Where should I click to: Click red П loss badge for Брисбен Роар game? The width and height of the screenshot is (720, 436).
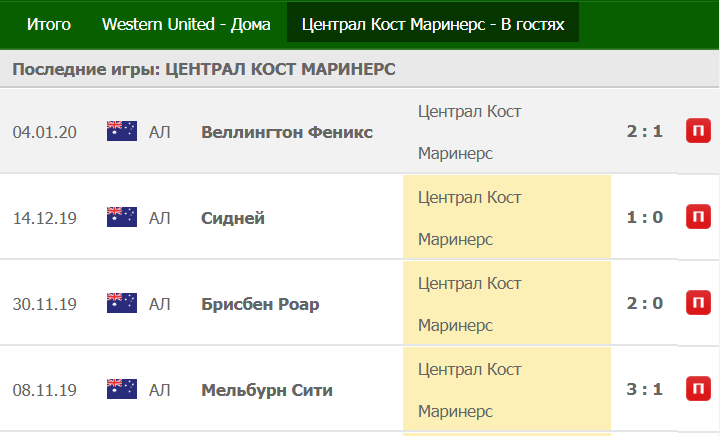click(x=698, y=302)
